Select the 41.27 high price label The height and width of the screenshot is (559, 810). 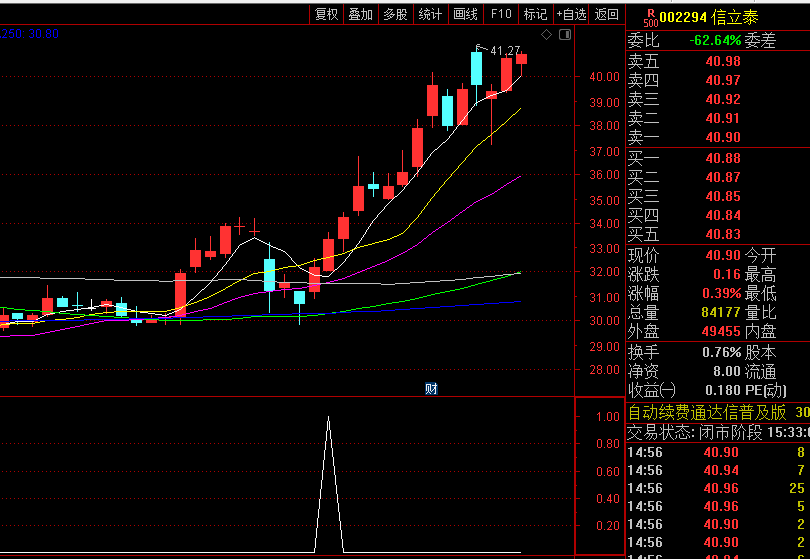click(x=505, y=51)
